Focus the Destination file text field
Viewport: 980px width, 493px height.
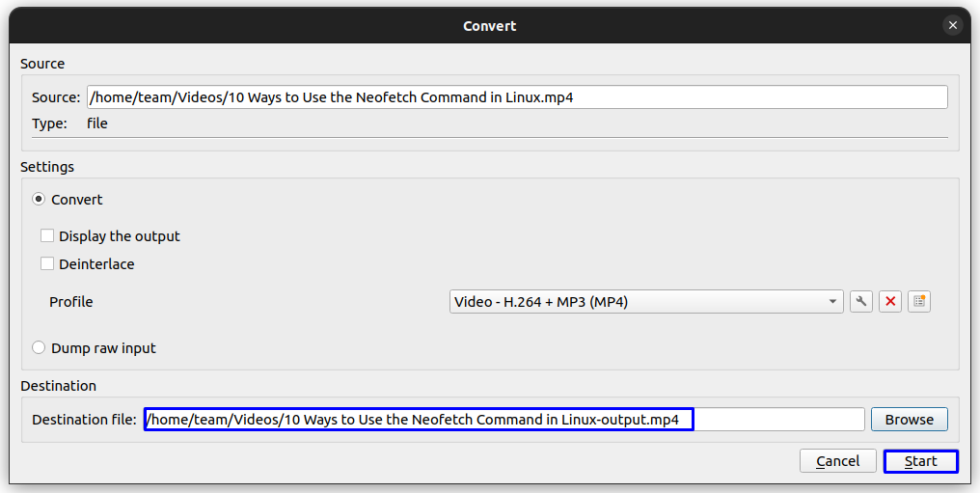pos(504,420)
